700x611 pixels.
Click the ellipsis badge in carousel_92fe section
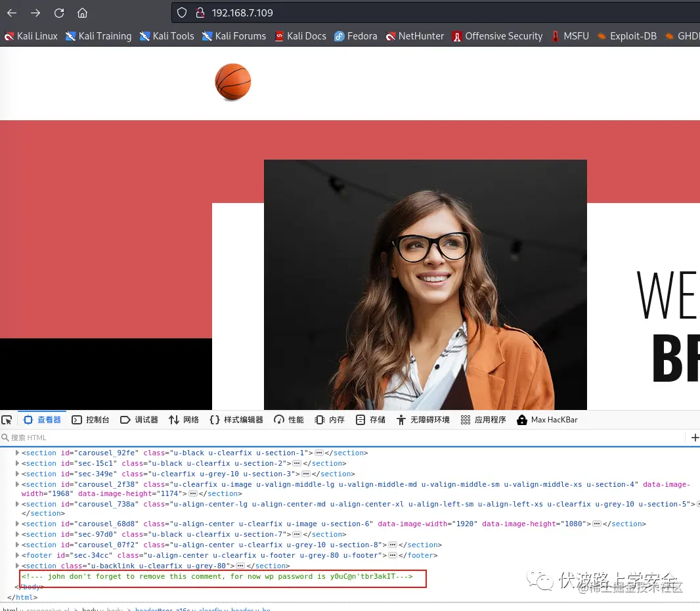(x=318, y=453)
